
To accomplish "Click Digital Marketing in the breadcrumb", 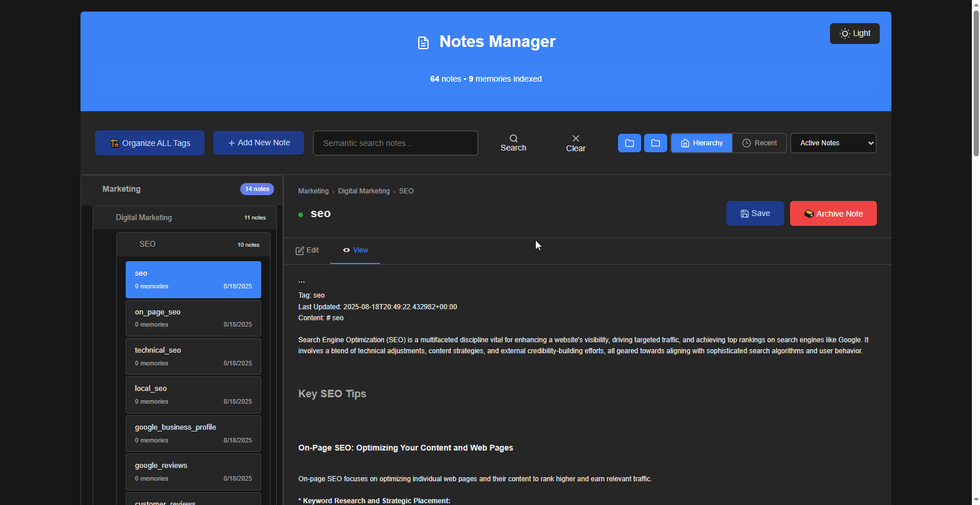I will (x=364, y=191).
